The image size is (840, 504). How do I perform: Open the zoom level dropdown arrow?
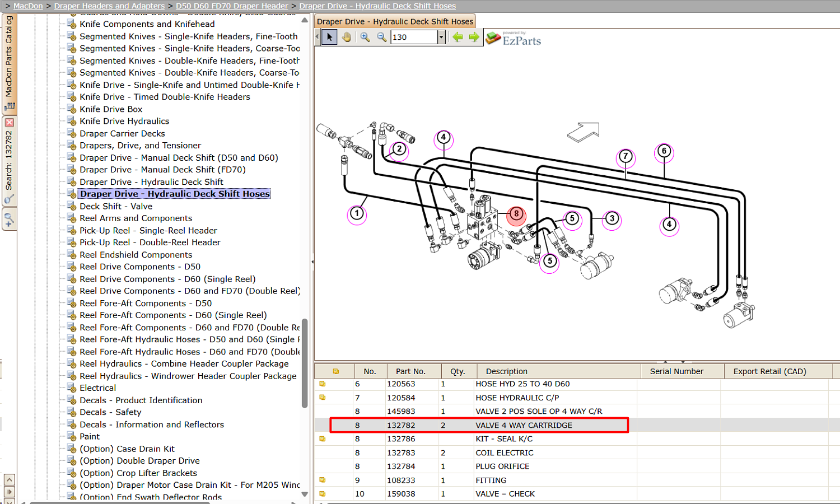click(x=441, y=37)
